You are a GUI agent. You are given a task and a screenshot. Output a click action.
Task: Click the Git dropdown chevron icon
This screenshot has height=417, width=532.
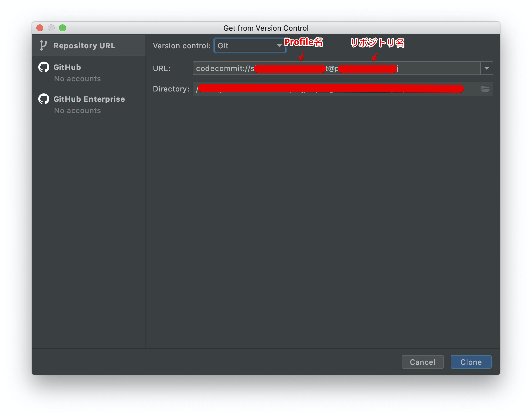[279, 46]
